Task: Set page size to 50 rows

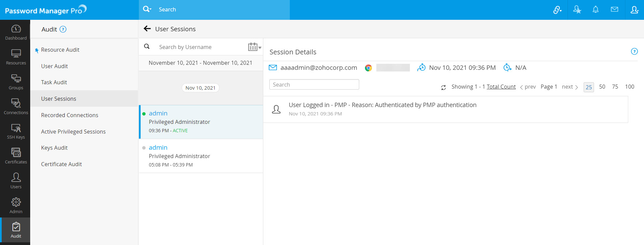Action: 602,87
